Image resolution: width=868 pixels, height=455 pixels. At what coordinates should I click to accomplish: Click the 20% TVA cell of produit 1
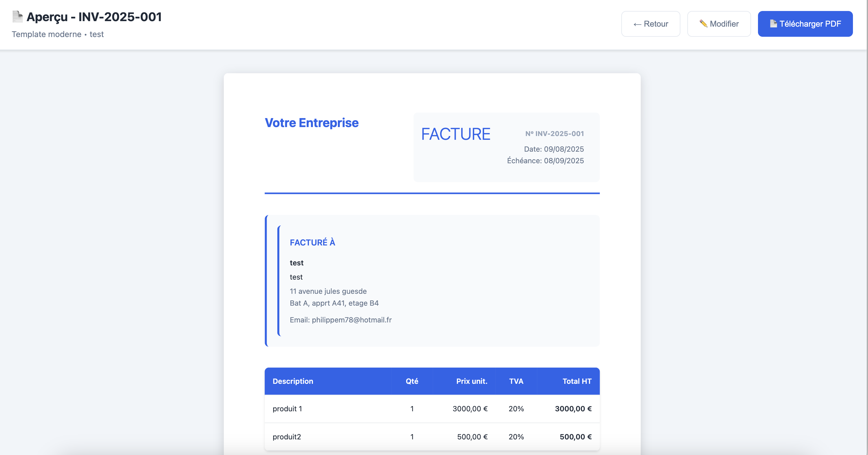click(x=516, y=409)
